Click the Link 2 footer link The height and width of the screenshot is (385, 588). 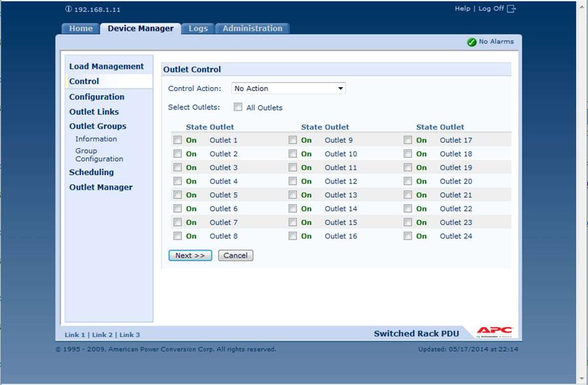click(102, 335)
